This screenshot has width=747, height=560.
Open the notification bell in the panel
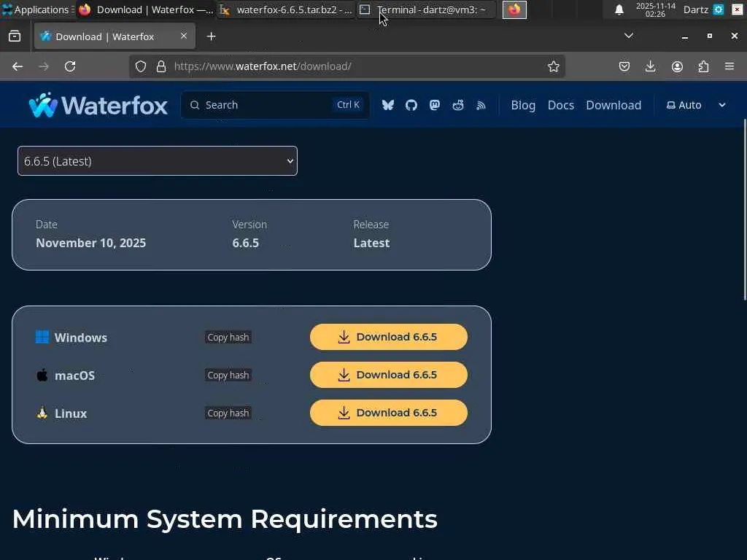(619, 9)
